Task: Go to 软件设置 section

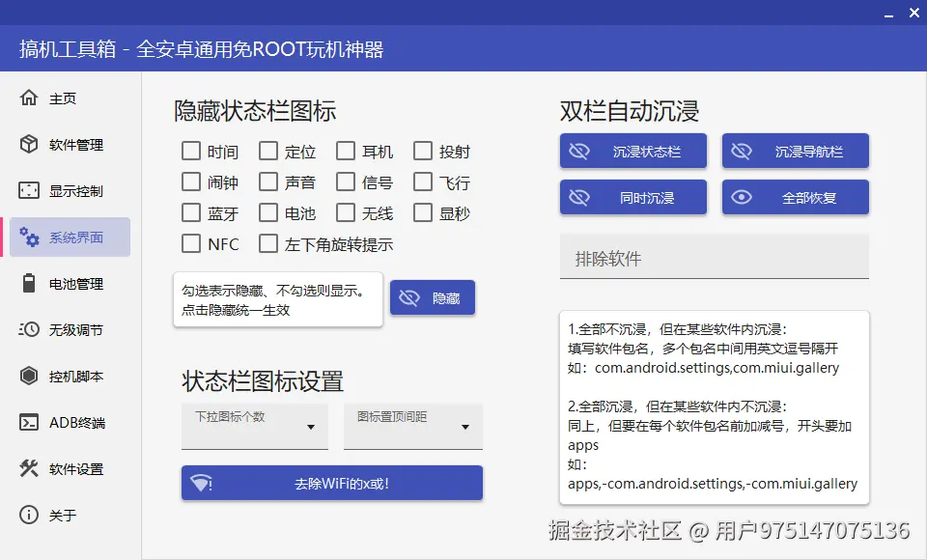Action: coord(70,468)
